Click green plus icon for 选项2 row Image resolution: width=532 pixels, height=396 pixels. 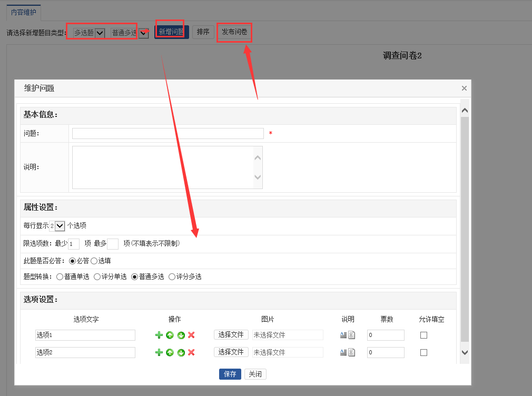click(x=159, y=352)
